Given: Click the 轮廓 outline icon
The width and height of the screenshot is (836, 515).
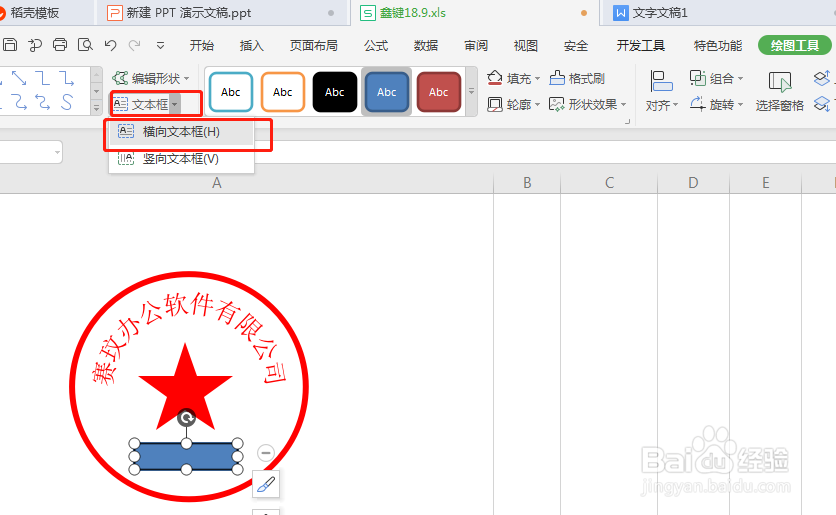Looking at the screenshot, I should (x=495, y=104).
